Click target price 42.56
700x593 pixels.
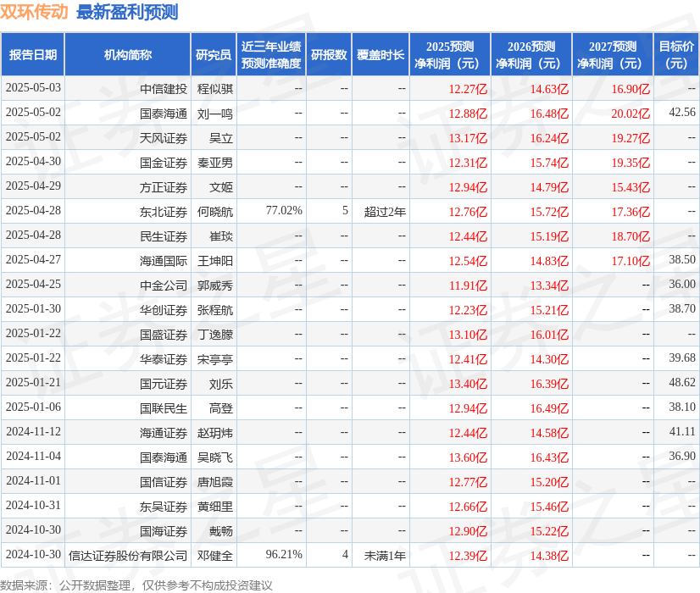pyautogui.click(x=682, y=112)
